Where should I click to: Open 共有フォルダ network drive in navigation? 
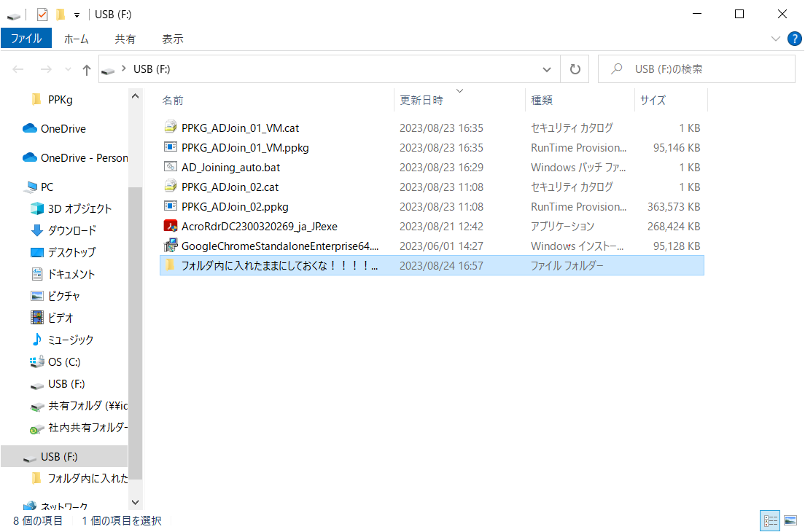[87, 406]
